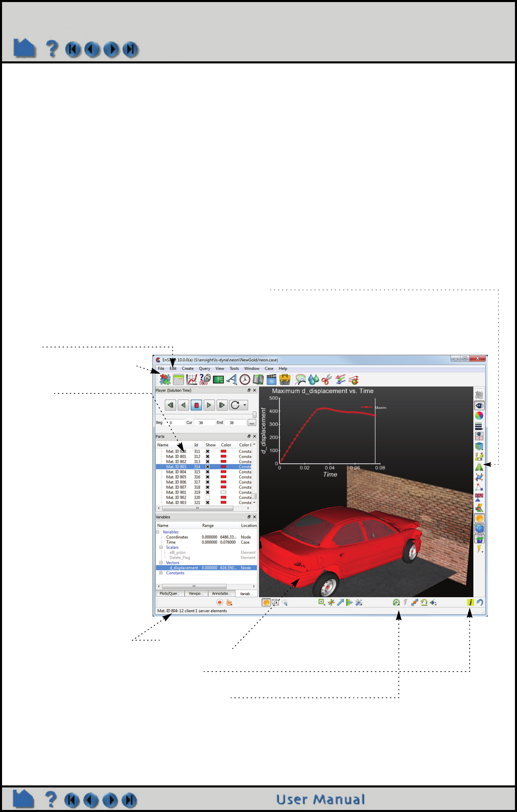Open the line width dropdown in side toolbar
This screenshot has height=812, width=517.
click(479, 426)
